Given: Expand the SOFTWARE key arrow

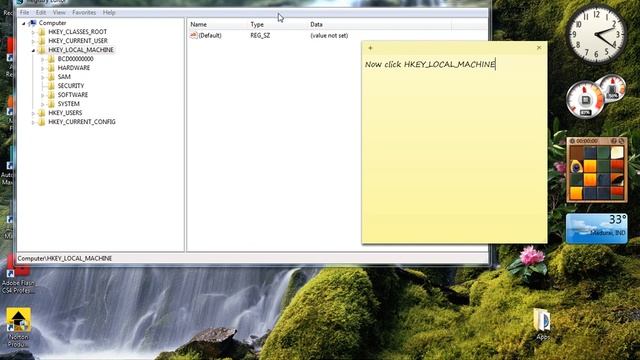Looking at the screenshot, I should coord(42,95).
